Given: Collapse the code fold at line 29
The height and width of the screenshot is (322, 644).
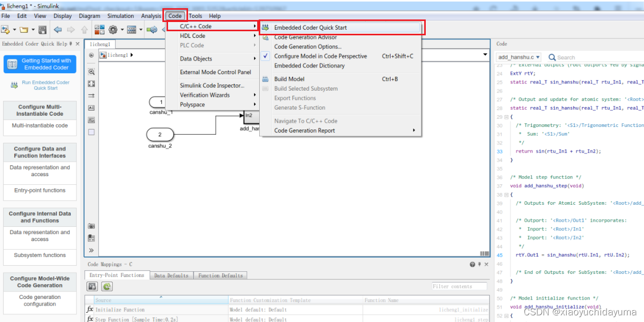Looking at the screenshot, I should tap(506, 117).
